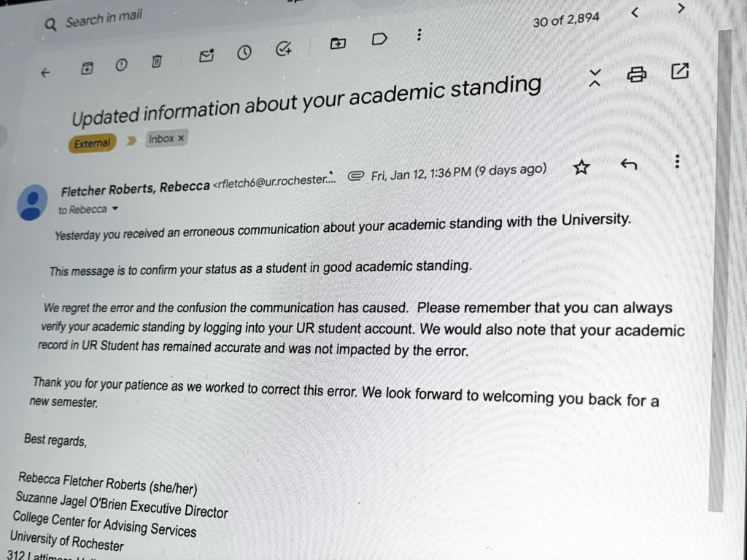The width and height of the screenshot is (747, 560).
Task: Apply a label to the email
Action: [379, 40]
